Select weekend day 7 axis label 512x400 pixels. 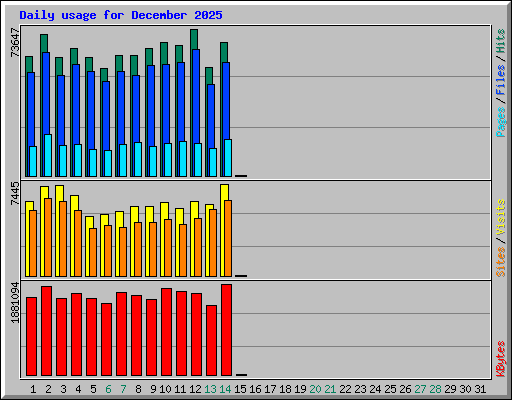tap(123, 389)
